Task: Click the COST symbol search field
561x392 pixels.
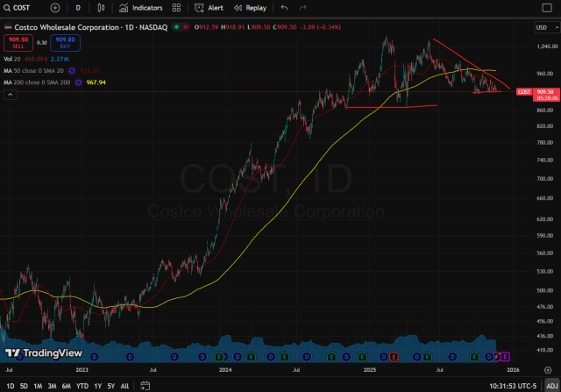Action: (24, 7)
